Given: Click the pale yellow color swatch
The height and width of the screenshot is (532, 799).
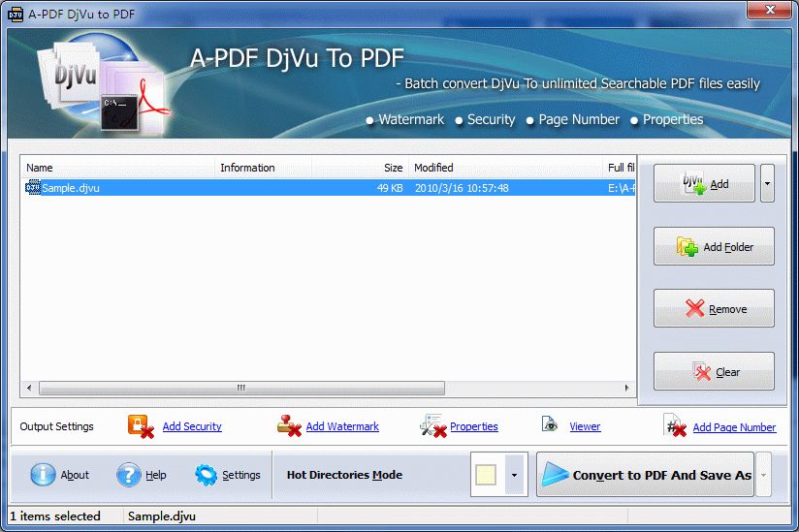Looking at the screenshot, I should (486, 475).
